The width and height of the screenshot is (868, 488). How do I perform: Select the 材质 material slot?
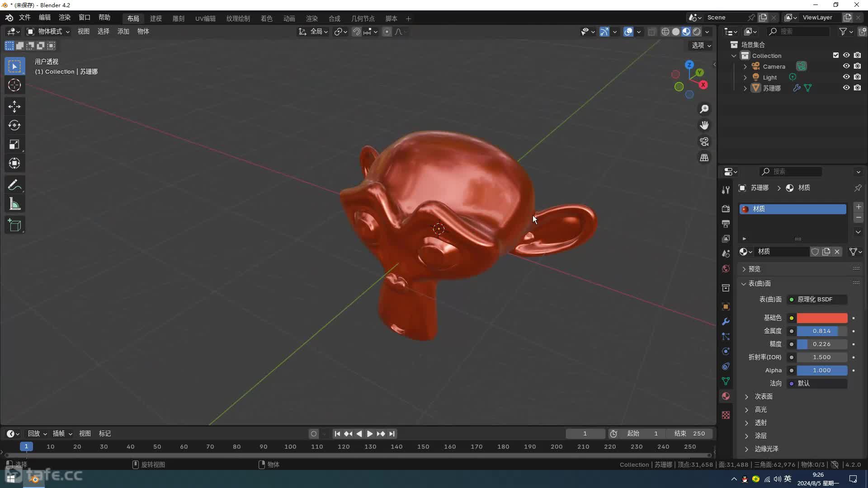(793, 209)
